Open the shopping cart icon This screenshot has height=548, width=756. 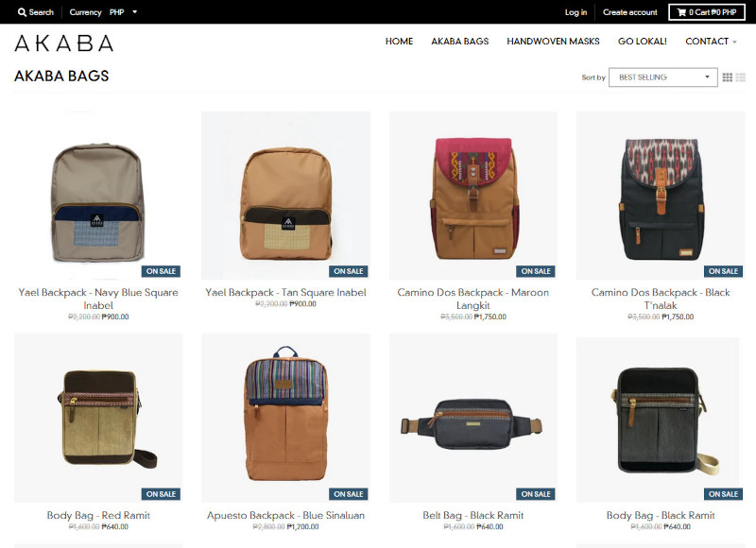681,12
